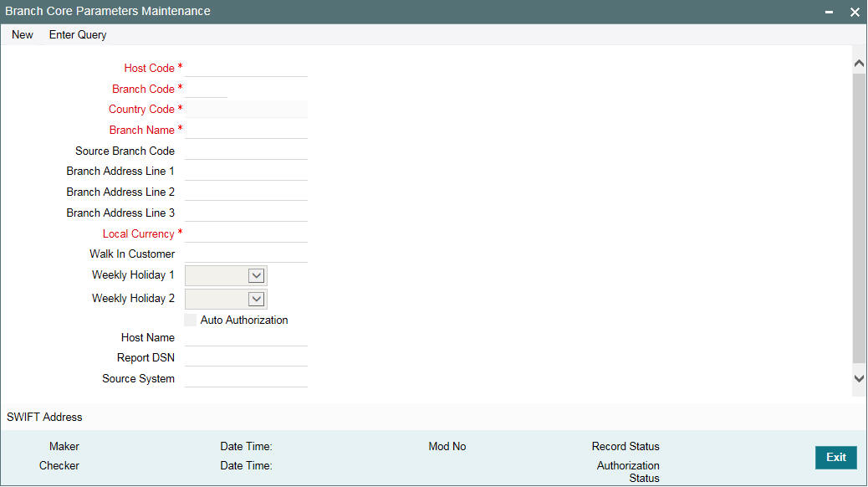Click the Maker label
The height and width of the screenshot is (487, 868).
tap(64, 446)
